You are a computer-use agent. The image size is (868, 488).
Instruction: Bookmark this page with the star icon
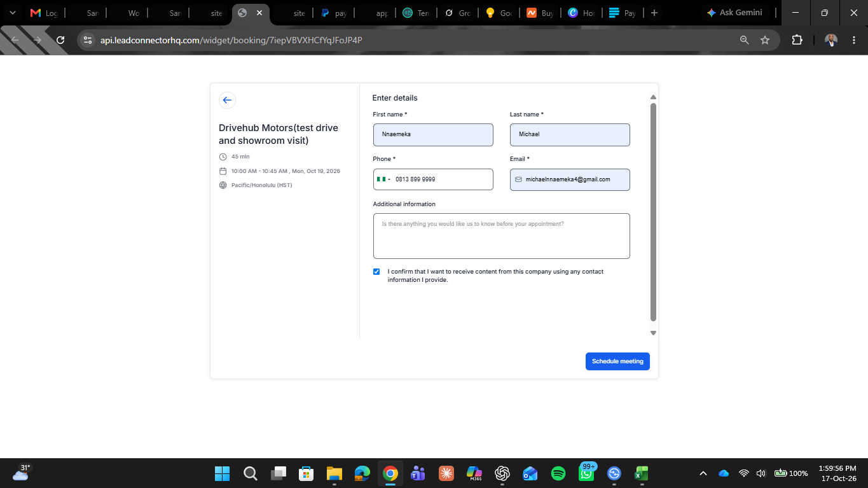[765, 40]
